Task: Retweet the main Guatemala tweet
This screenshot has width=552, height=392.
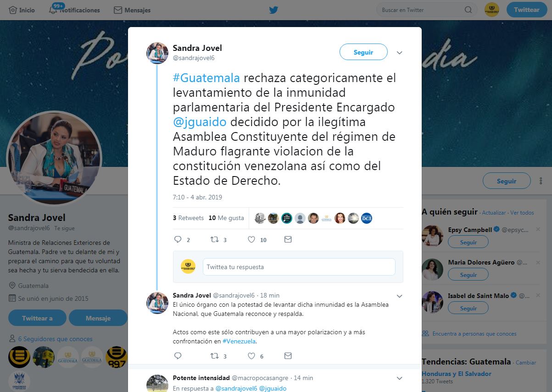Action: click(214, 239)
